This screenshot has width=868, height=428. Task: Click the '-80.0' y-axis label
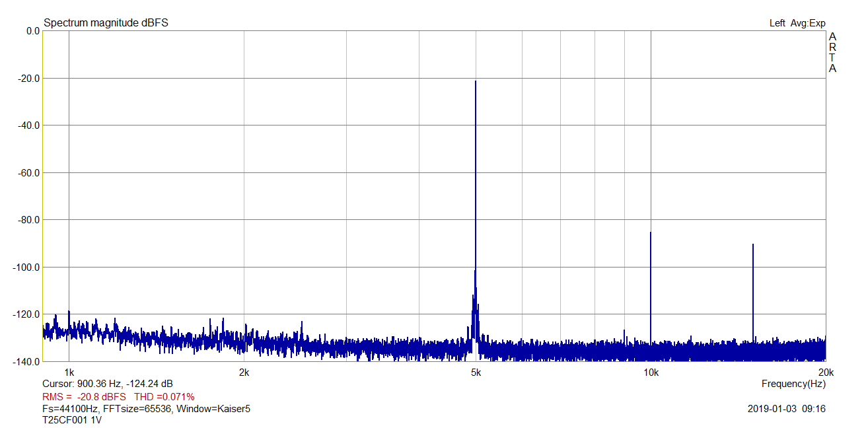click(29, 220)
